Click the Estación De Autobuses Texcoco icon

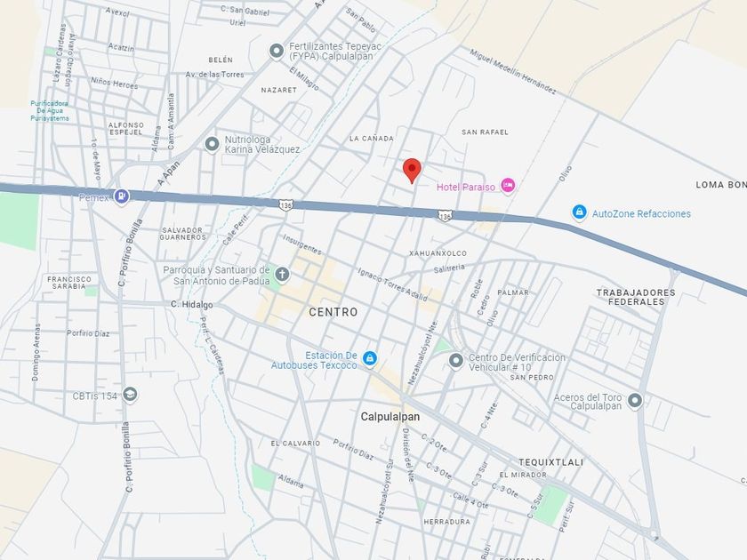[370, 359]
